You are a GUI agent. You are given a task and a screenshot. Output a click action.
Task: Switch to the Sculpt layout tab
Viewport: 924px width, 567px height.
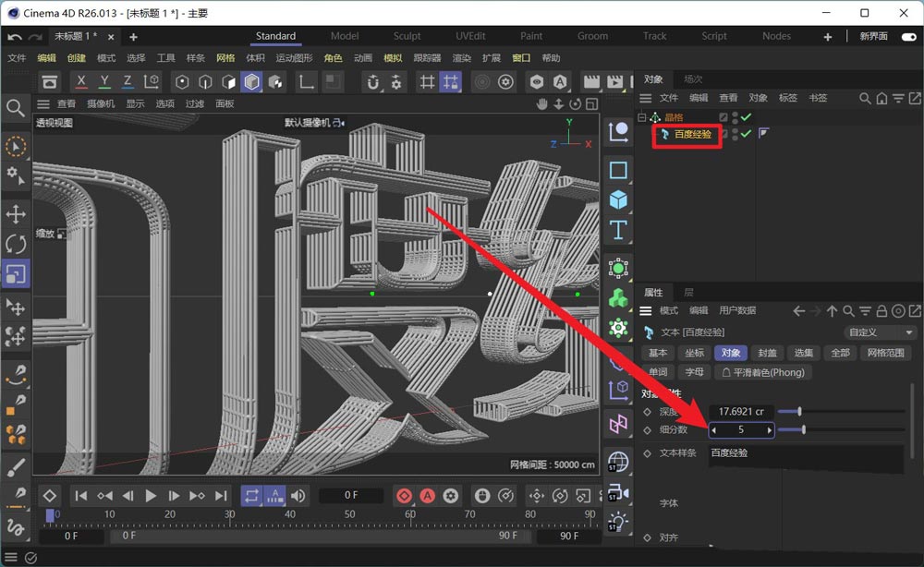(407, 36)
